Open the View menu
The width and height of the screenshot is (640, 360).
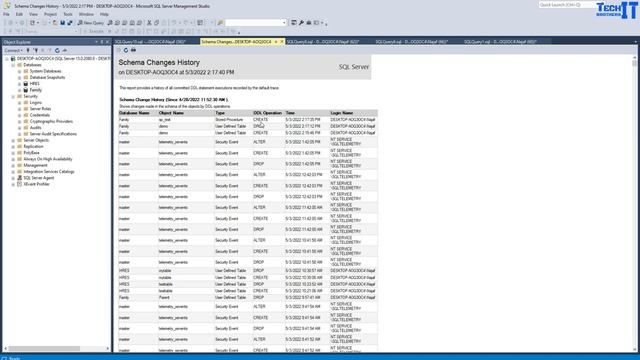click(33, 14)
